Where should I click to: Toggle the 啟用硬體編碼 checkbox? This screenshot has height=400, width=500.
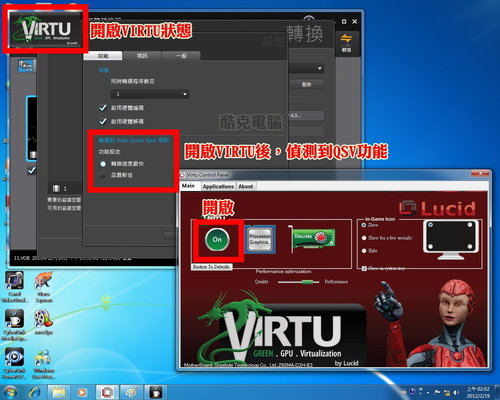[x=103, y=108]
